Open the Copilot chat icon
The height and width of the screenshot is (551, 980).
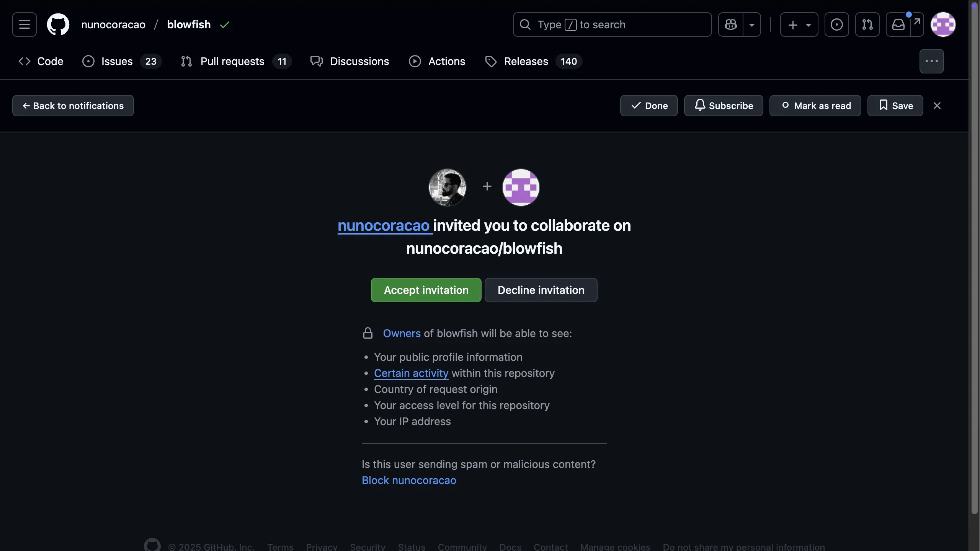click(730, 24)
